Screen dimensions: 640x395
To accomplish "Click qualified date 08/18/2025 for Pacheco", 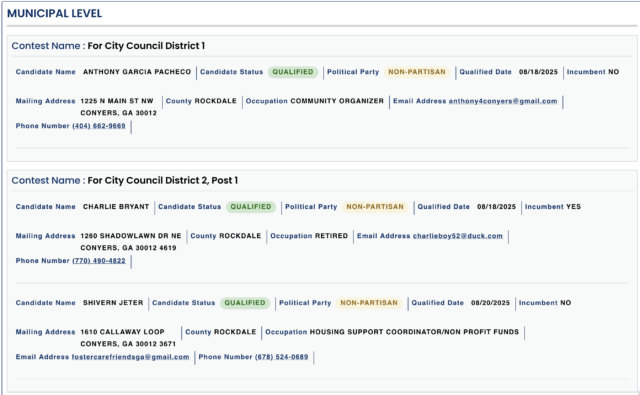I will [x=538, y=72].
